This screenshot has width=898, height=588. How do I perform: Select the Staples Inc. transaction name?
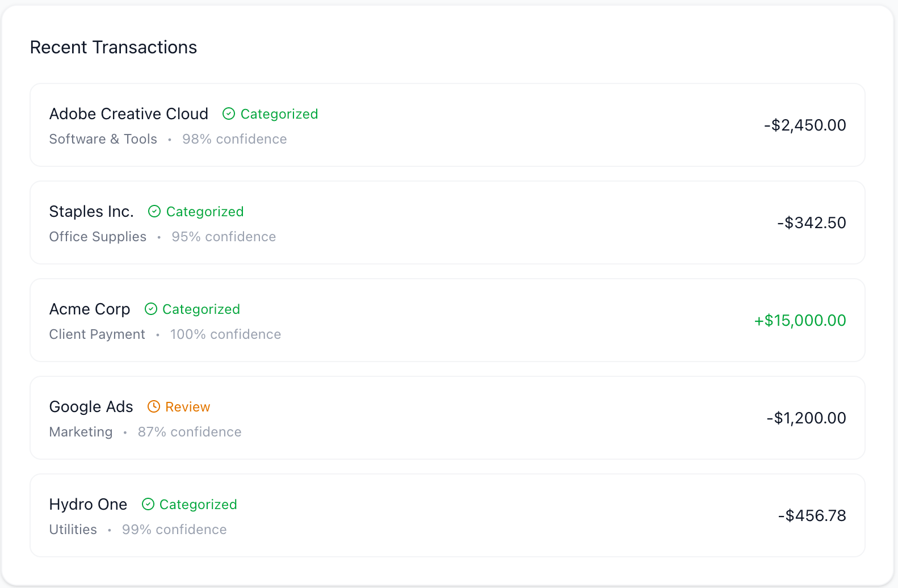coord(91,212)
